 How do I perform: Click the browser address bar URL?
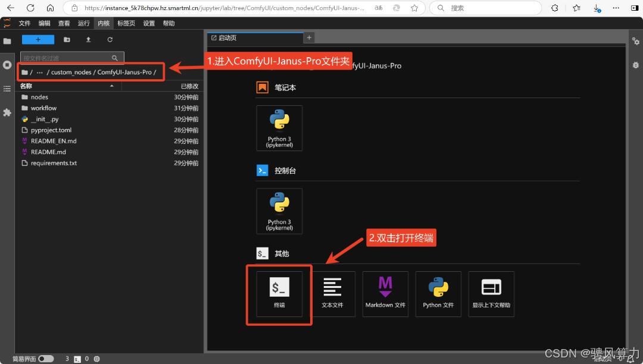tap(224, 8)
